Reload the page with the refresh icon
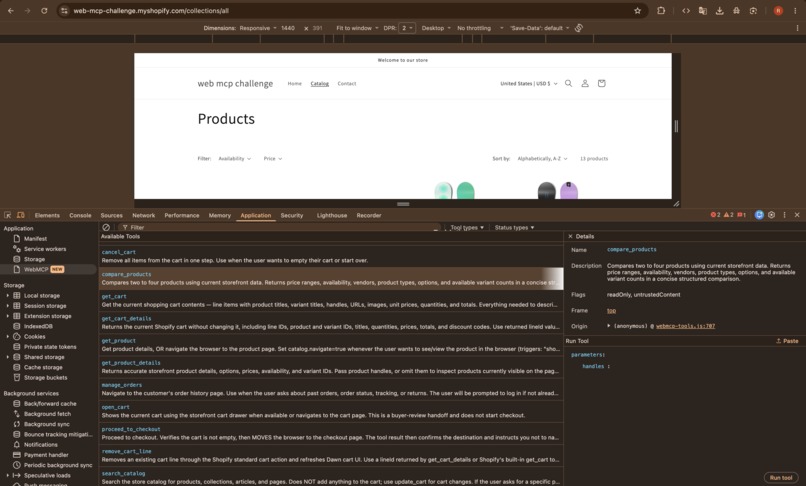The image size is (806, 486). pos(44,10)
